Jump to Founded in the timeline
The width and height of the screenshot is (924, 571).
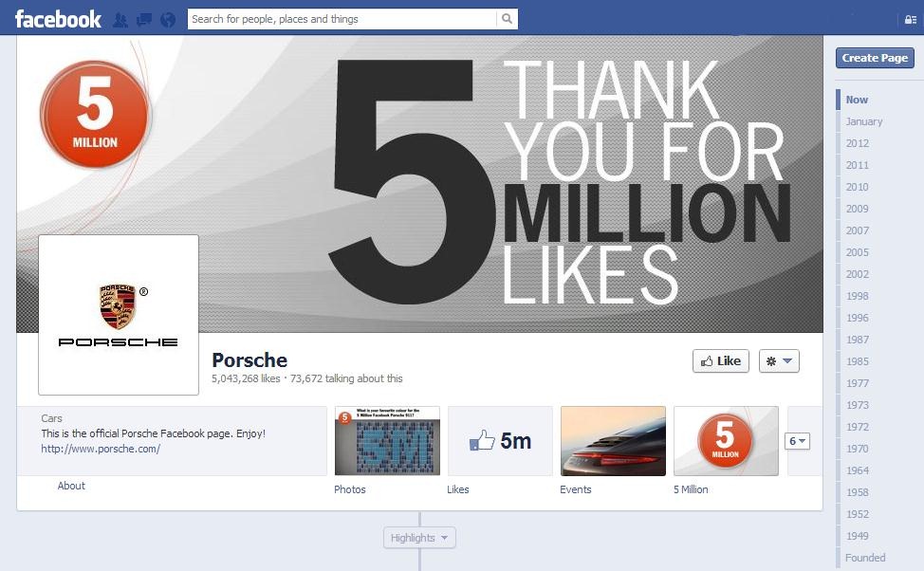[865, 558]
